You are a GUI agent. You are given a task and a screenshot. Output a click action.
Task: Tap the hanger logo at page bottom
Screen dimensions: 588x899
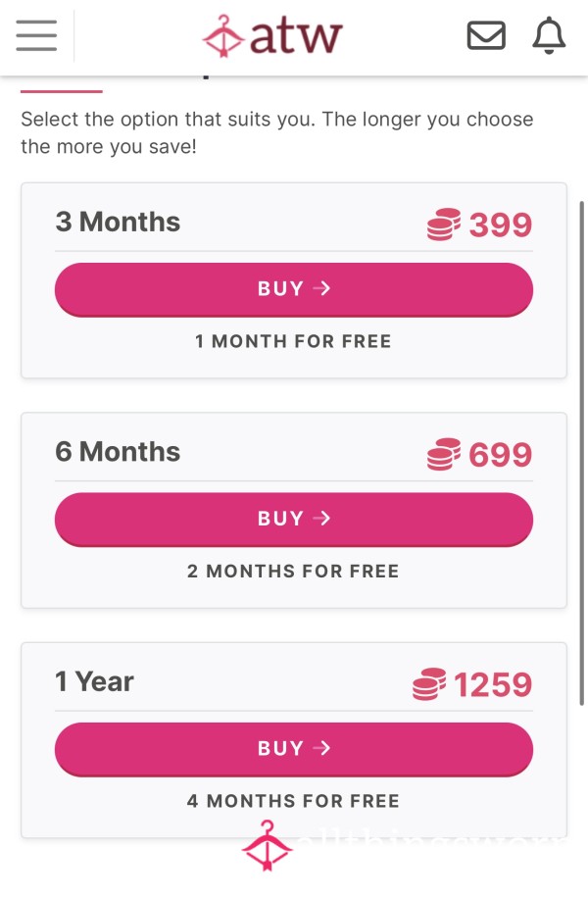coord(268,846)
